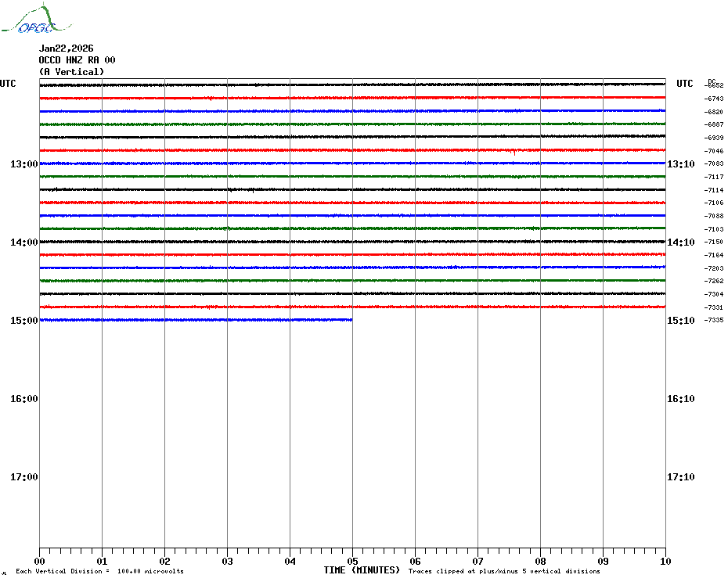Click the DC offset value '-6743'
728x582 pixels.
point(714,99)
